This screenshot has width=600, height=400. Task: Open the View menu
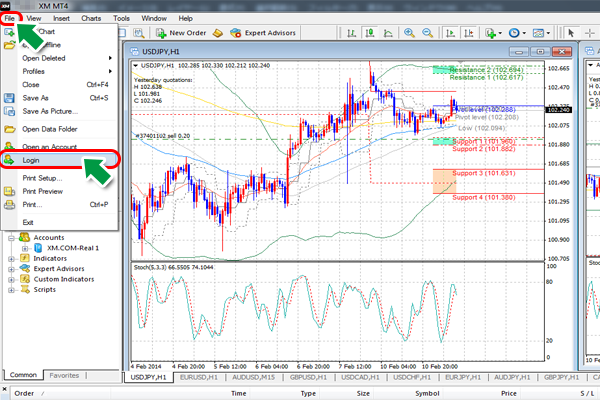click(34, 18)
